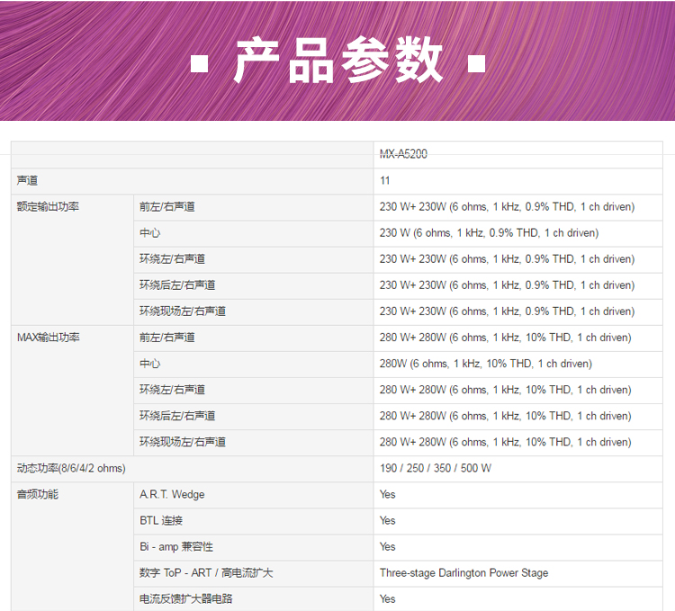Select 前左/右声道 under MAX输出功率

(167, 337)
